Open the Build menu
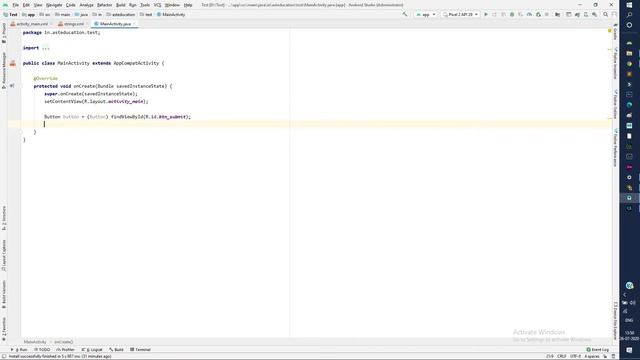The image size is (640, 360). pos(120,5)
